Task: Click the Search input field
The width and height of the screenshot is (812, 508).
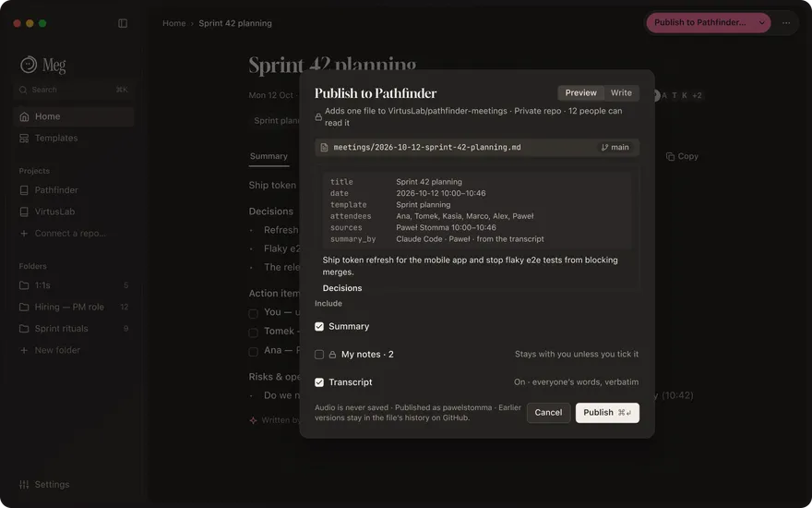Action: (x=74, y=90)
